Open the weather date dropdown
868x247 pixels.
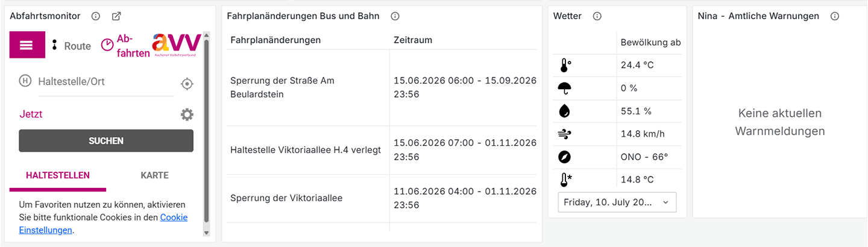click(x=617, y=202)
